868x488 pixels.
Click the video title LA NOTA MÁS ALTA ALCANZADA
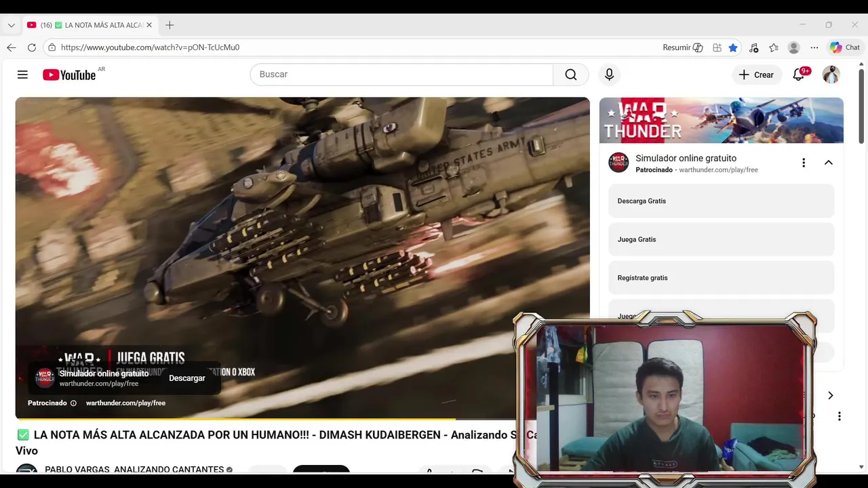[x=275, y=442]
